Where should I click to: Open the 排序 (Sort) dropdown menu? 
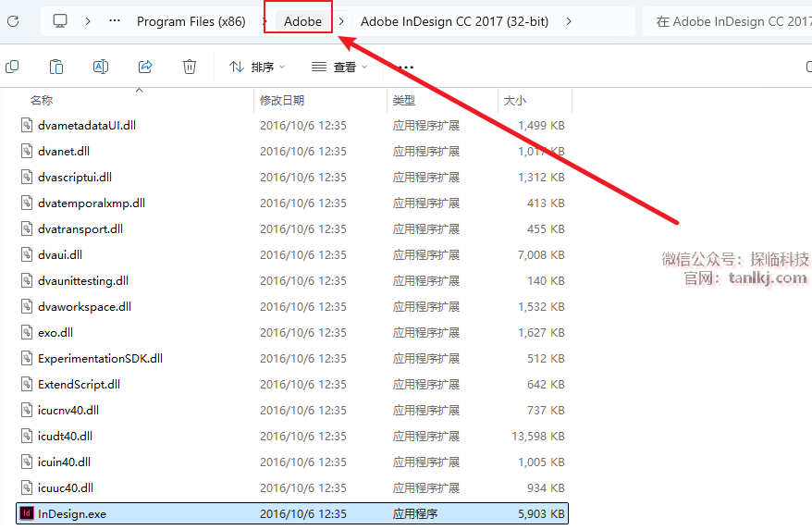(257, 67)
